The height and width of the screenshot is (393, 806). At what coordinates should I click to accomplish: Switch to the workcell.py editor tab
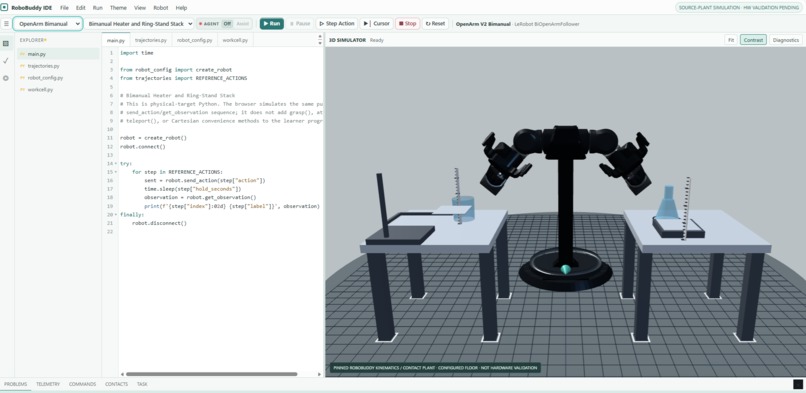click(x=235, y=40)
